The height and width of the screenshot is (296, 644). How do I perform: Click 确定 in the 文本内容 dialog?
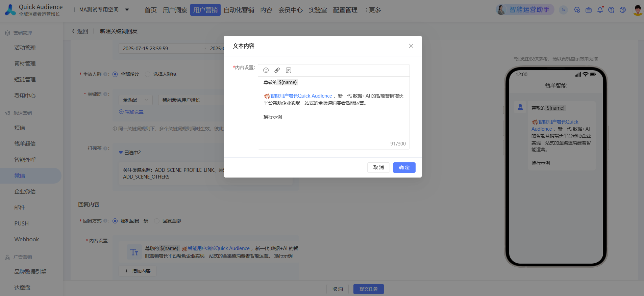(404, 167)
